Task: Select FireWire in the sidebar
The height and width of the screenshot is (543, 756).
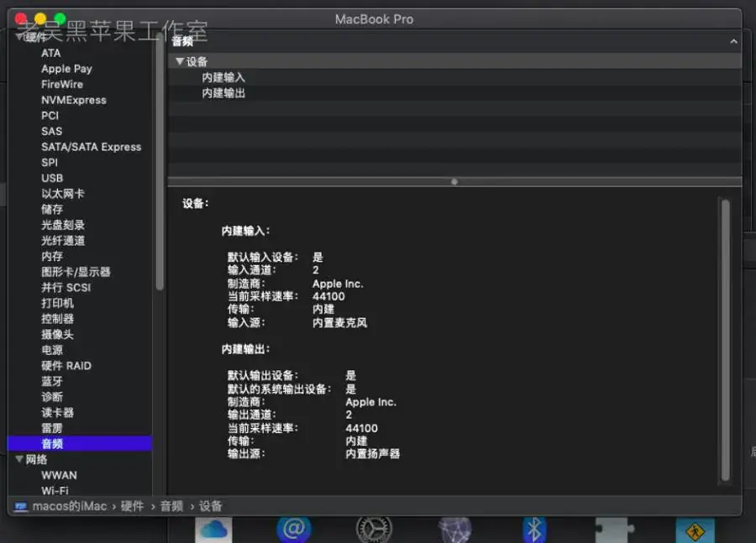Action: click(62, 84)
